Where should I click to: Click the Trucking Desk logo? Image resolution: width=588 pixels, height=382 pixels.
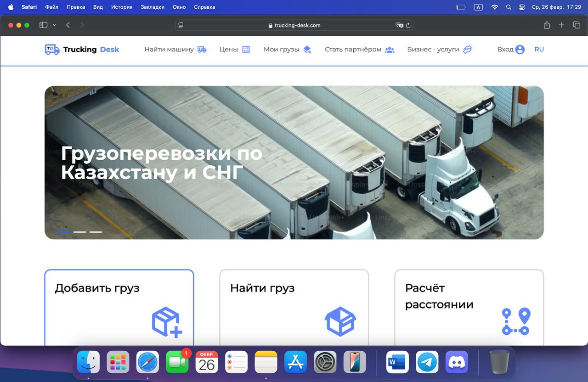pos(81,50)
